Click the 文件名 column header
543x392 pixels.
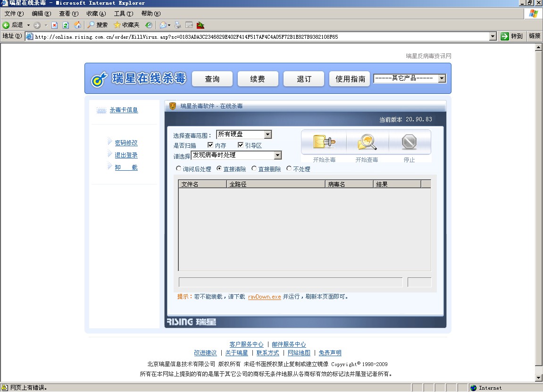(202, 184)
